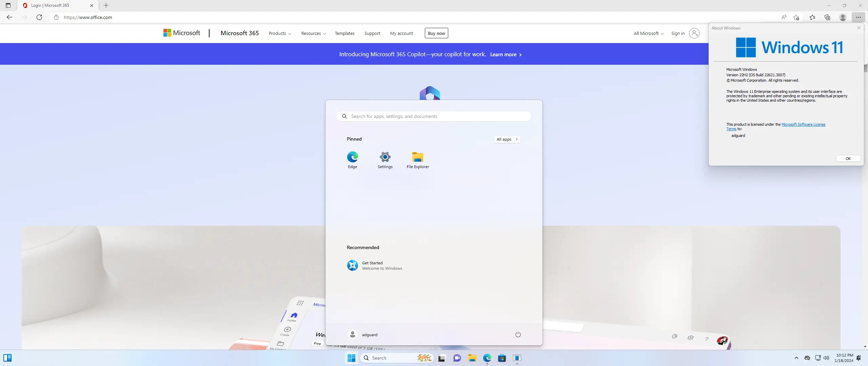Expand the Products dropdown on Microsoft 365 page
868x366 pixels.
point(279,33)
